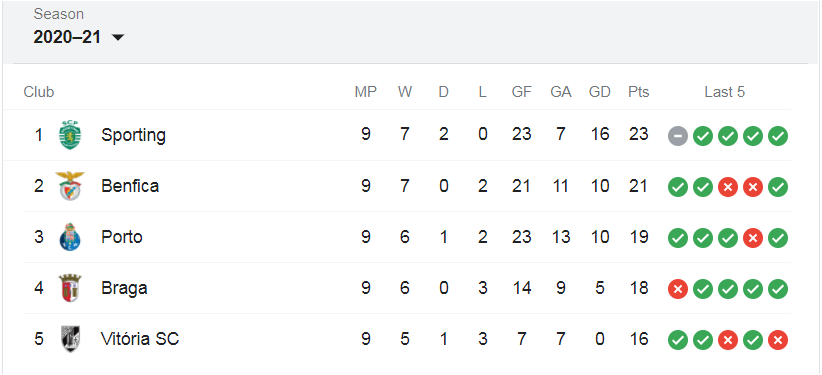Select the Braga table row name
Screen dimensions: 822x375
pos(124,288)
